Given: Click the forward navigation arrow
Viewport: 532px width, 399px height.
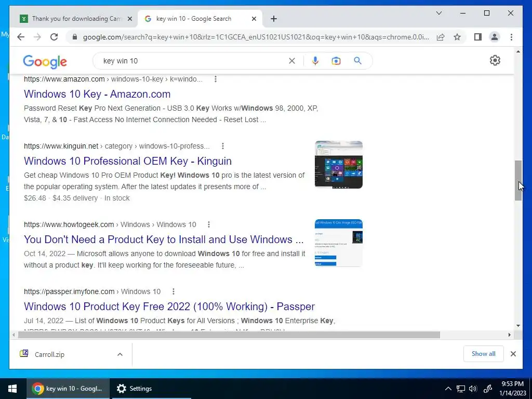Looking at the screenshot, I should (37, 37).
